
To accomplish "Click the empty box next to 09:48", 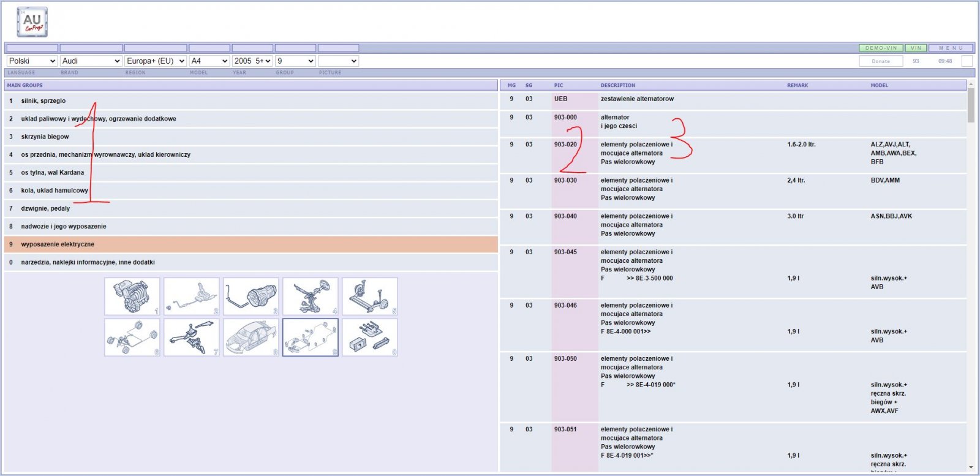I will [x=967, y=61].
